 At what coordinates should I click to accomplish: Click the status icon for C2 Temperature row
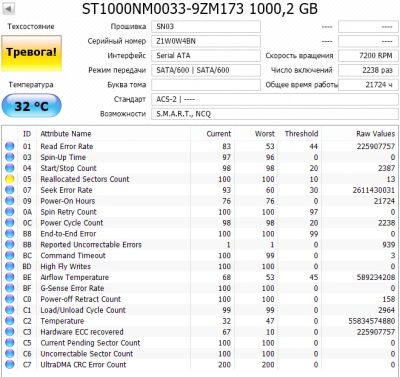pyautogui.click(x=10, y=321)
